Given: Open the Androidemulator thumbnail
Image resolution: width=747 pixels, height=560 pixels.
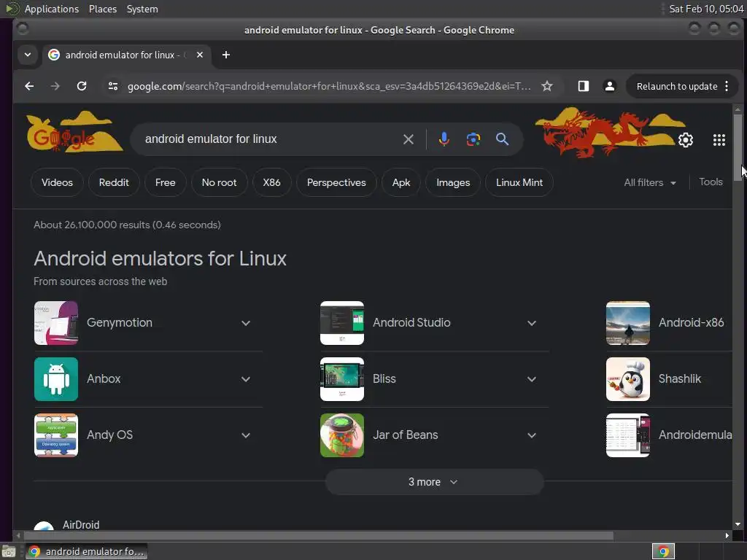Looking at the screenshot, I should coord(628,435).
